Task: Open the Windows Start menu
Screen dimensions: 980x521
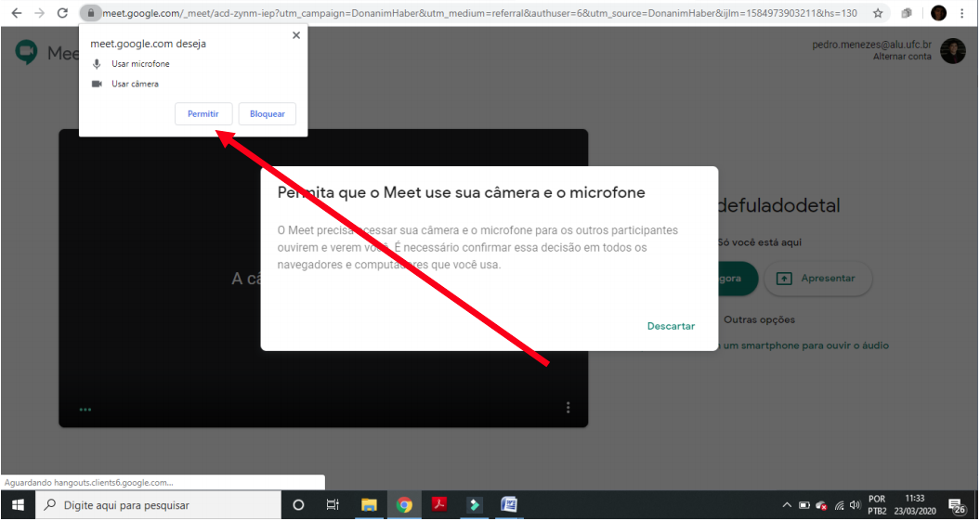Action: [18, 505]
